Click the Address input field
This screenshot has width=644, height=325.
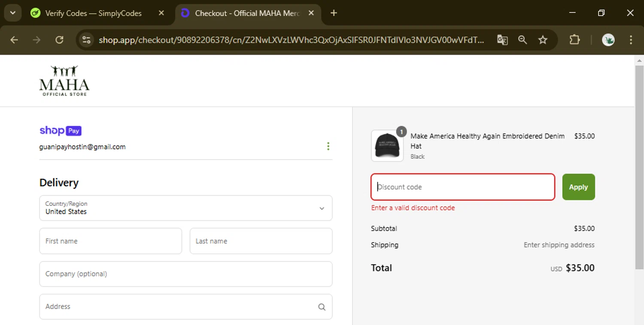tap(186, 307)
